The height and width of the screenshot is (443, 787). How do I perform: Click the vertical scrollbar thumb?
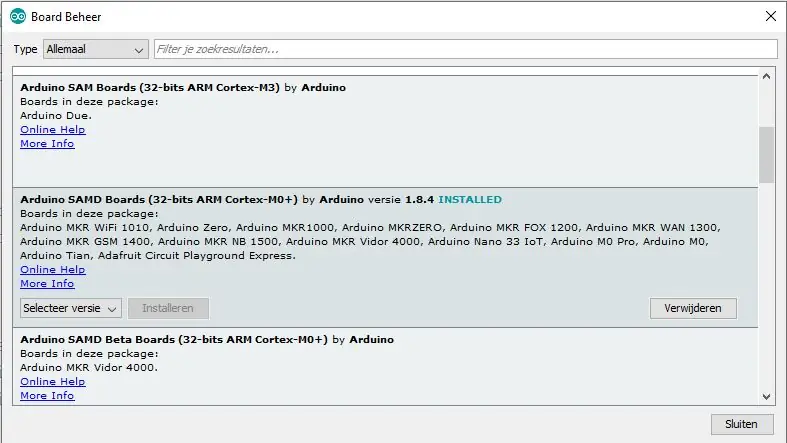point(766,155)
